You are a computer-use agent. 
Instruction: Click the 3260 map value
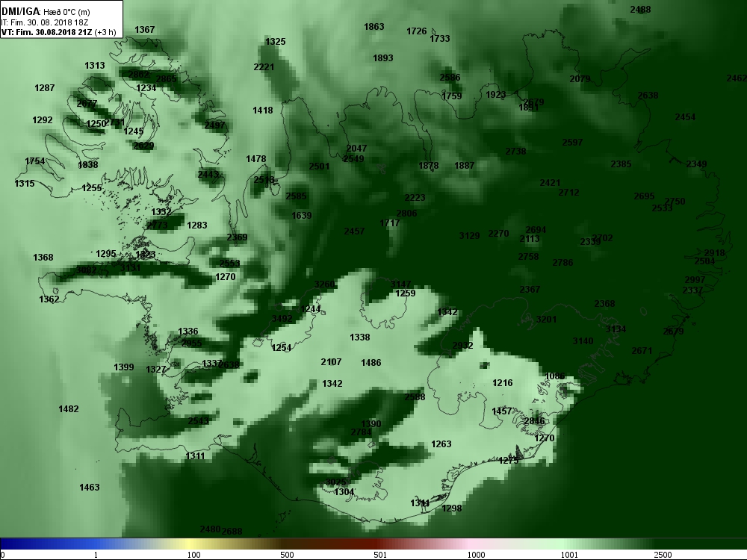tap(324, 284)
